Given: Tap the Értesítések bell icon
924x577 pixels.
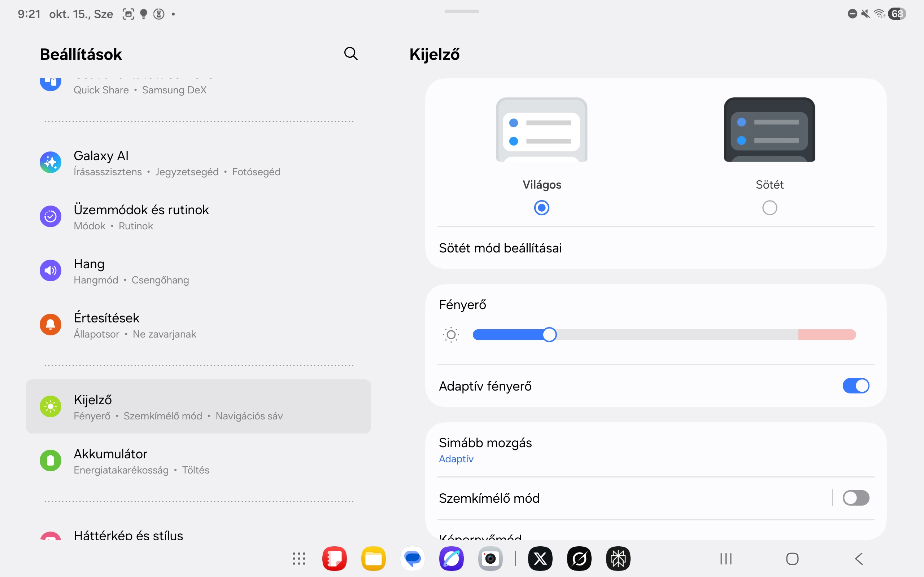Looking at the screenshot, I should [x=51, y=325].
